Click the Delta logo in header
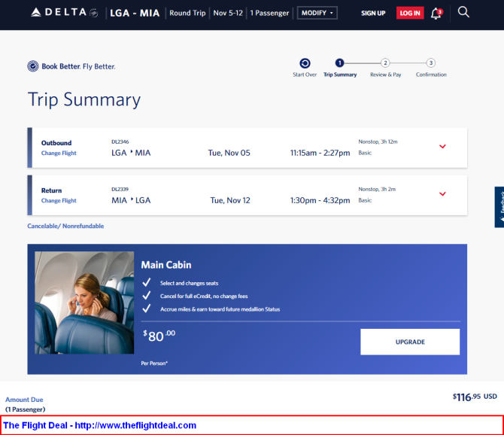The image size is (504, 435). [x=64, y=13]
